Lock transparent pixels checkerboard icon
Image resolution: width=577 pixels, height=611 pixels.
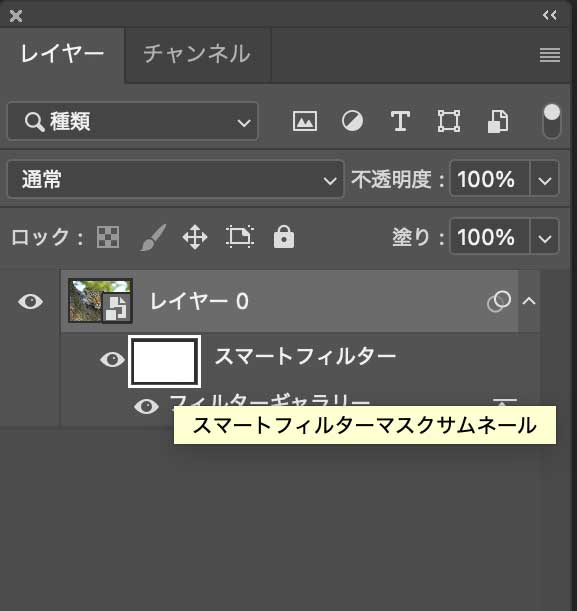tap(108, 237)
